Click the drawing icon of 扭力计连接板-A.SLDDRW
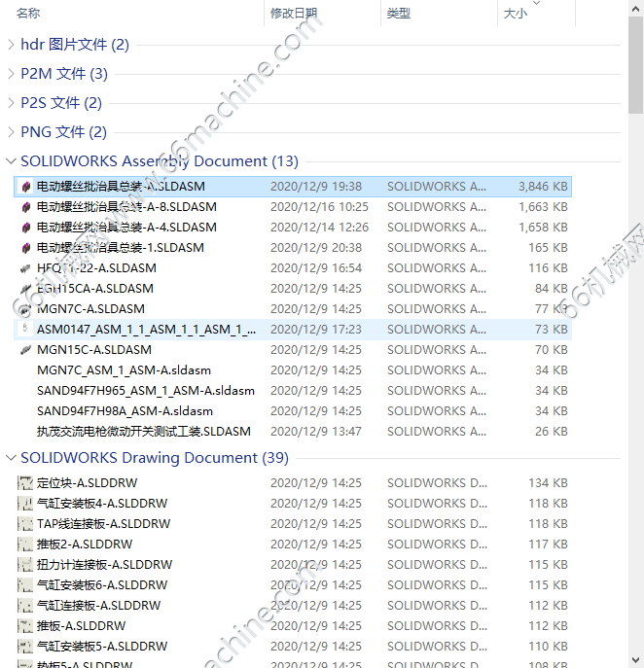This screenshot has height=668, width=644. (x=24, y=565)
